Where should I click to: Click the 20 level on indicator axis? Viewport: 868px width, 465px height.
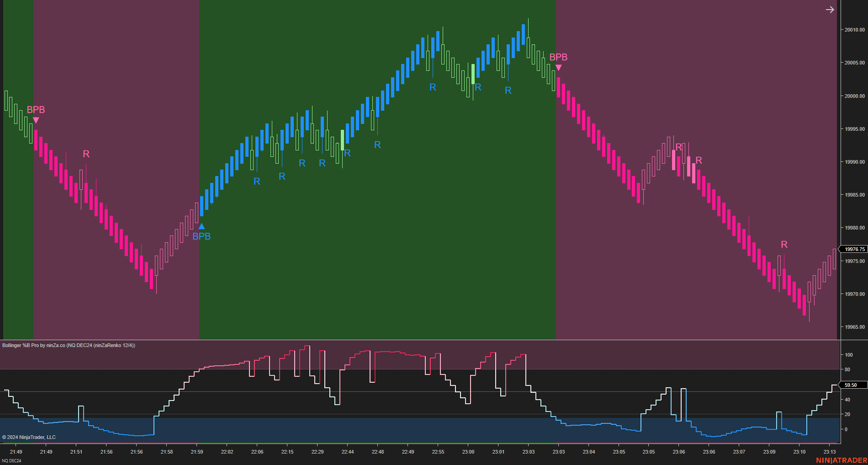[x=847, y=414]
